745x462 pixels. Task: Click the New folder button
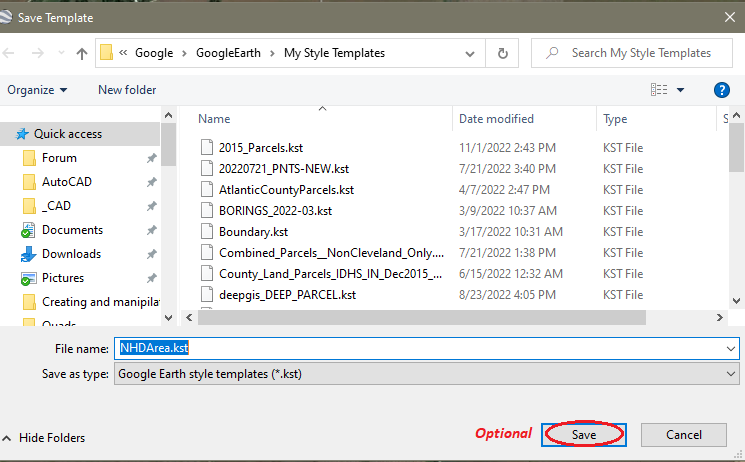click(127, 90)
